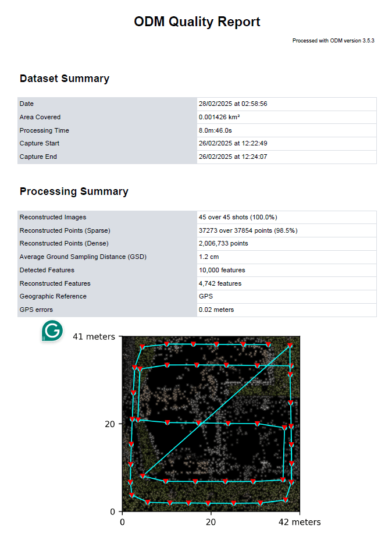This screenshot has width=392, height=533.
Task: Select the '4,742 features' value
Action: (x=220, y=283)
